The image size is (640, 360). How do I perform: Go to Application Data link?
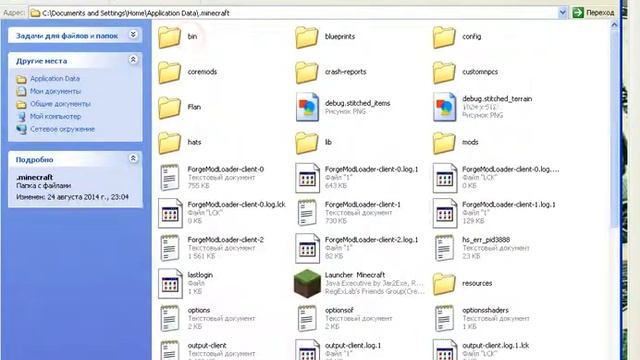pos(55,78)
